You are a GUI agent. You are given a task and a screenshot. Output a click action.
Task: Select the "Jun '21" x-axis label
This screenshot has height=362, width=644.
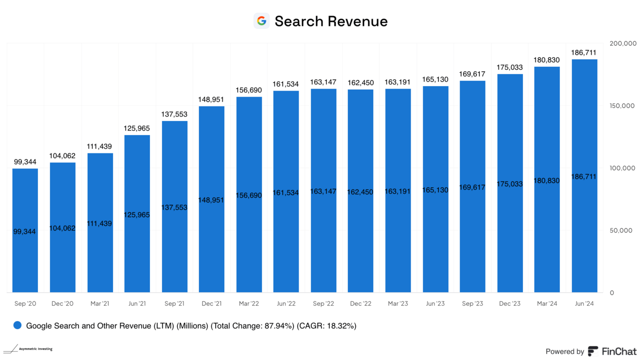click(x=137, y=303)
